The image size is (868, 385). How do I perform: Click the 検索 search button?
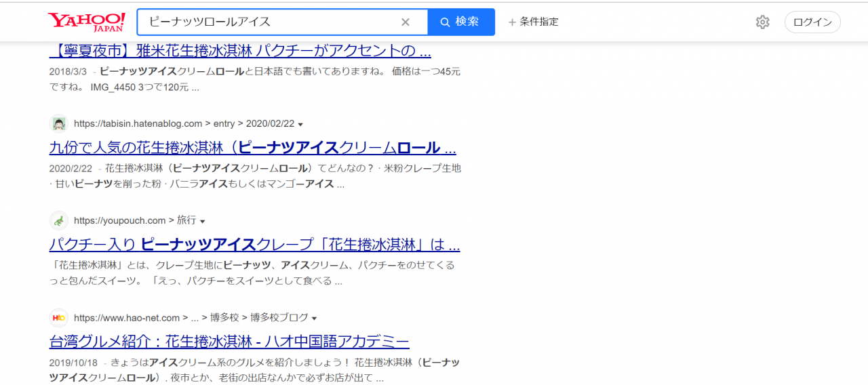coord(461,22)
